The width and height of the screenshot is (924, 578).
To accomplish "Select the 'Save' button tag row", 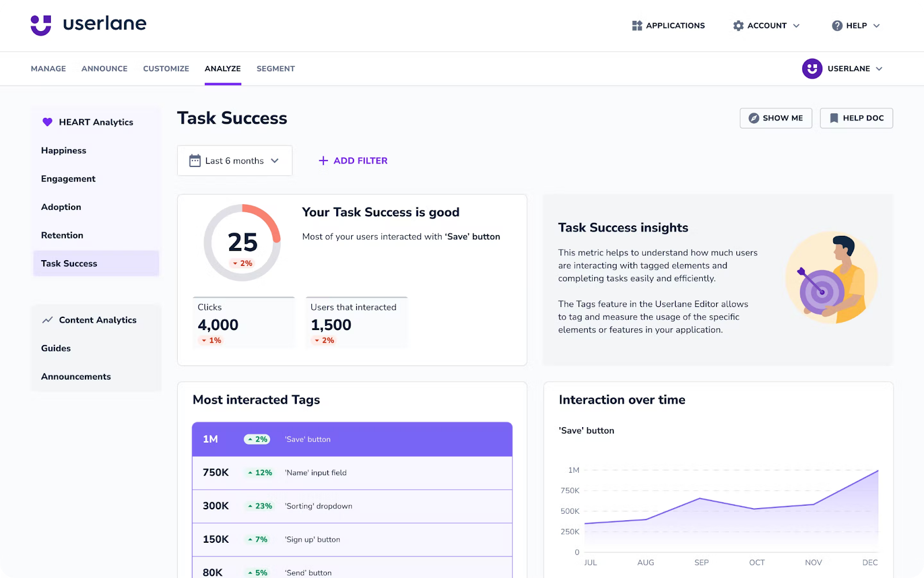I will [352, 439].
